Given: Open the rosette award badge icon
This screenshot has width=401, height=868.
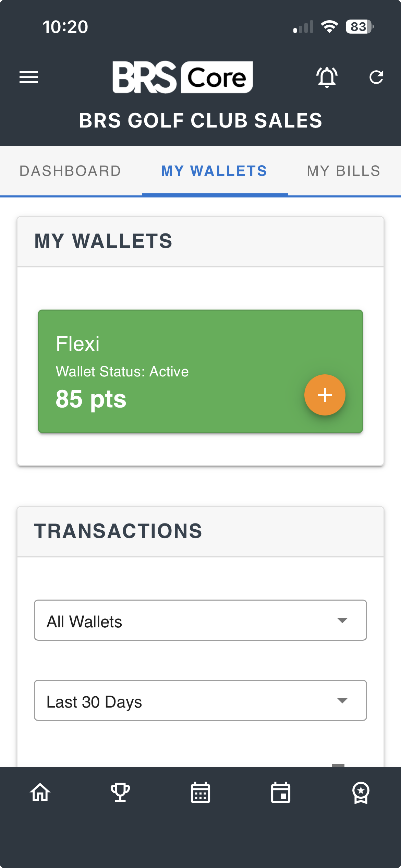Looking at the screenshot, I should pyautogui.click(x=361, y=793).
